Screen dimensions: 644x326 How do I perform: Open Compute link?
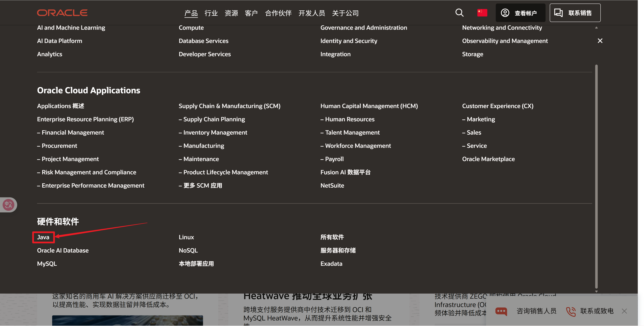click(191, 28)
